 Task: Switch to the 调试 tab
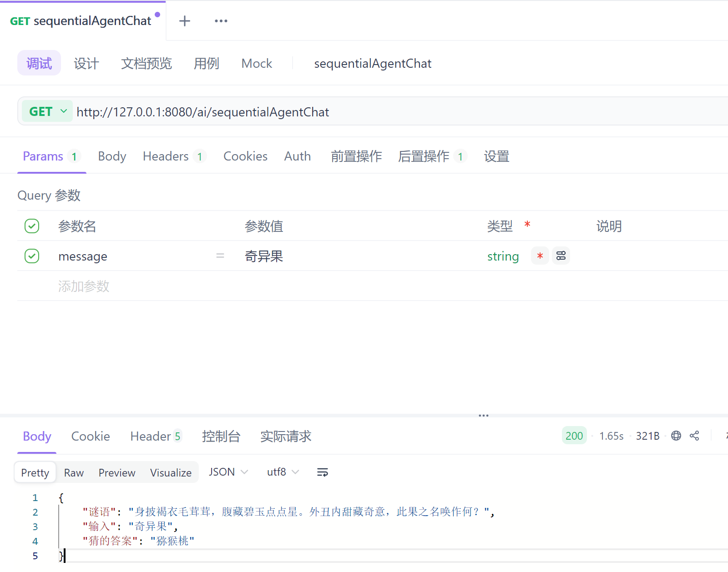[x=39, y=63]
